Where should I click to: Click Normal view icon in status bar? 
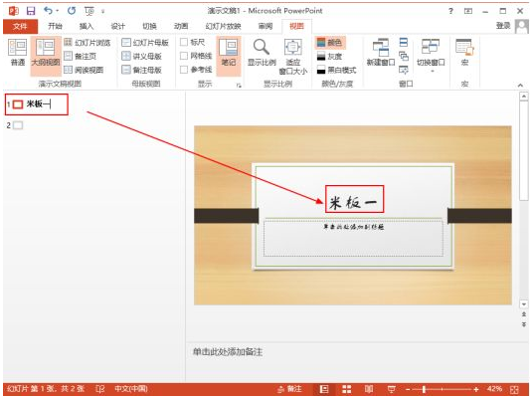point(324,389)
